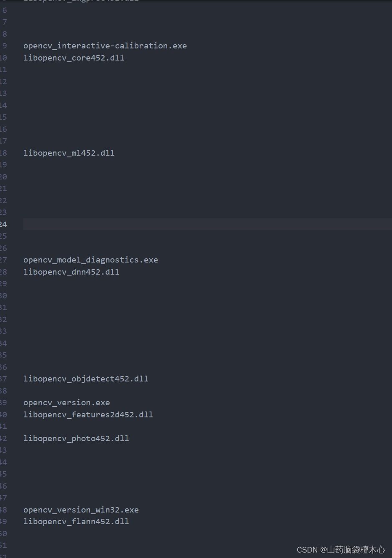Place cursor on libopencv_core452.dll text
The width and height of the screenshot is (392, 558).
73,58
